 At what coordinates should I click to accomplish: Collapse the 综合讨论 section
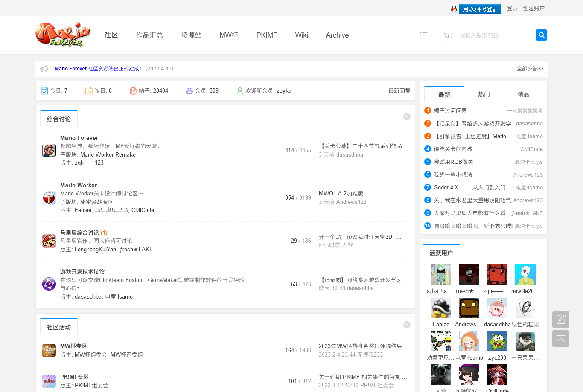tap(407, 117)
